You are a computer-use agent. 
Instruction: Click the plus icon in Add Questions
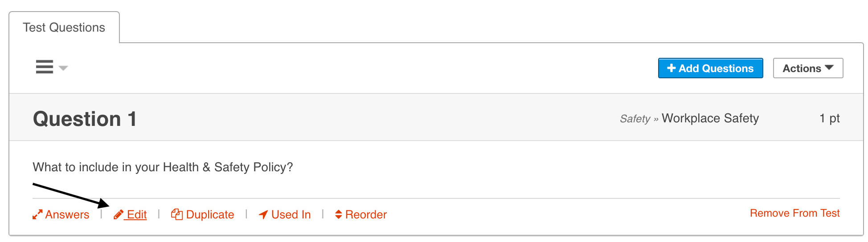point(671,68)
